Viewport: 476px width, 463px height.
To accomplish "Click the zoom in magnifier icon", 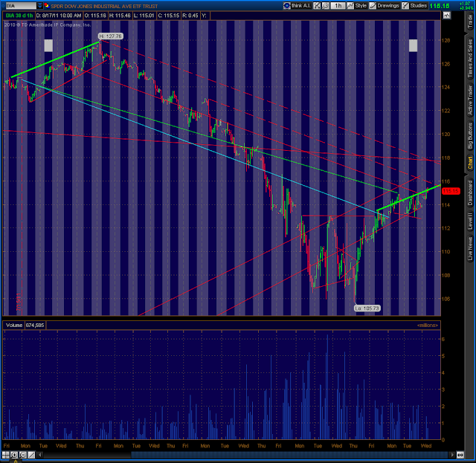I will [x=14, y=455].
